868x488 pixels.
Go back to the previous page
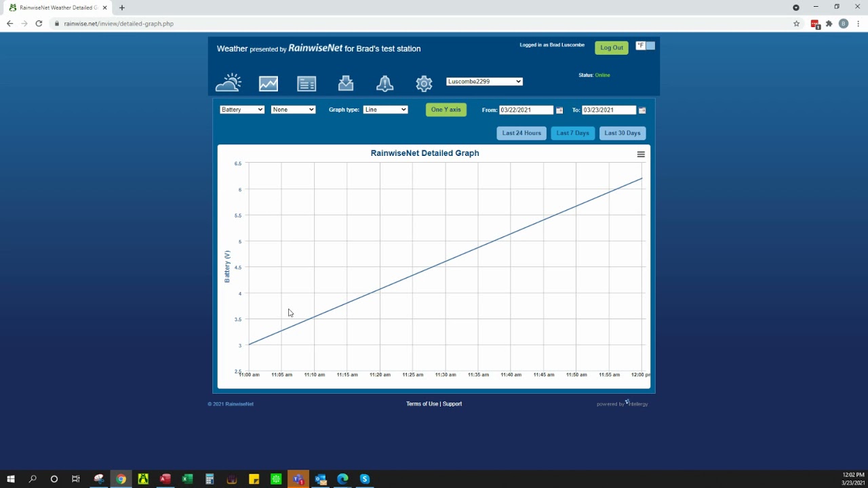(x=9, y=24)
